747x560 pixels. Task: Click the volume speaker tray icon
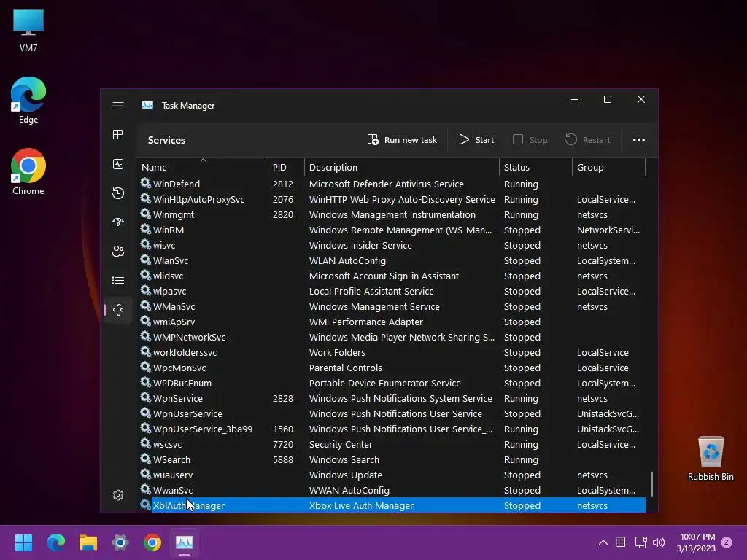point(659,542)
